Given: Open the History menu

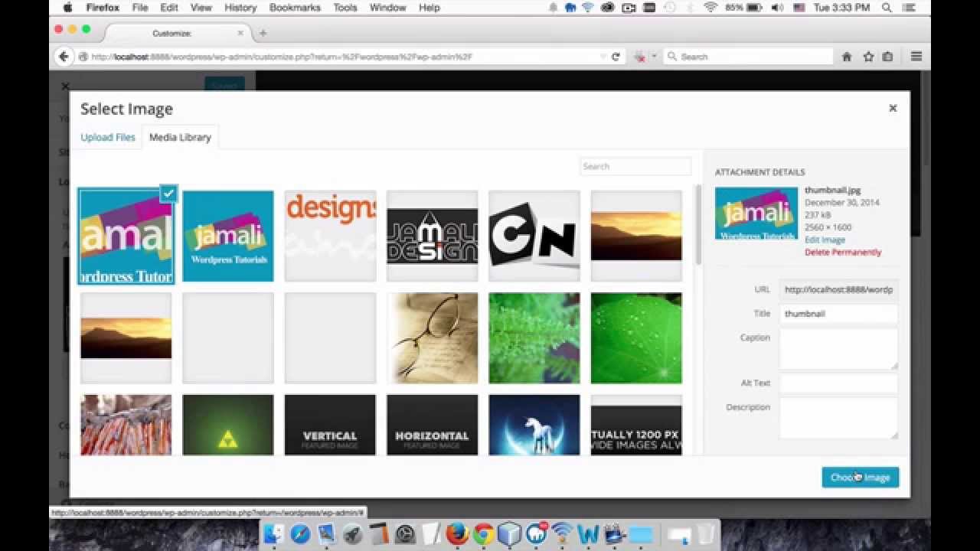Looking at the screenshot, I should point(240,8).
